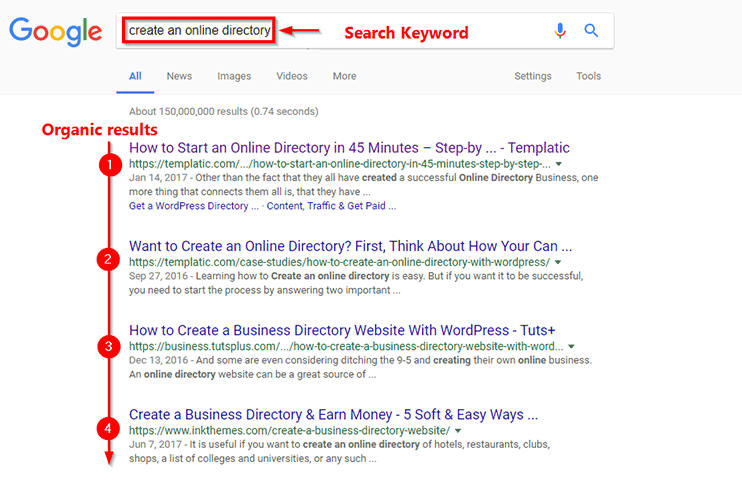Select the All results tab
Image resolution: width=742 pixels, height=480 pixels.
(x=135, y=76)
